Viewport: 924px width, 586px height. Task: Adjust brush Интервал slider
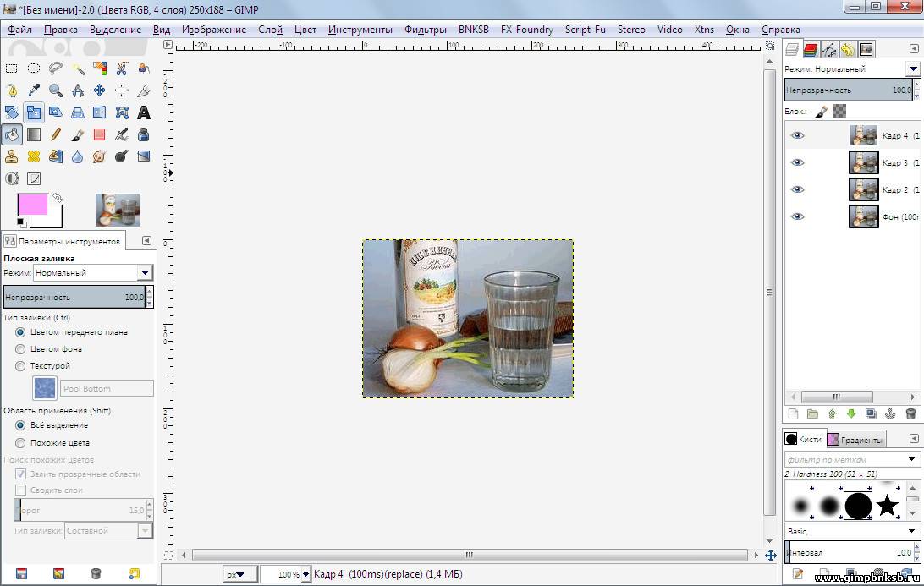pyautogui.click(x=849, y=552)
